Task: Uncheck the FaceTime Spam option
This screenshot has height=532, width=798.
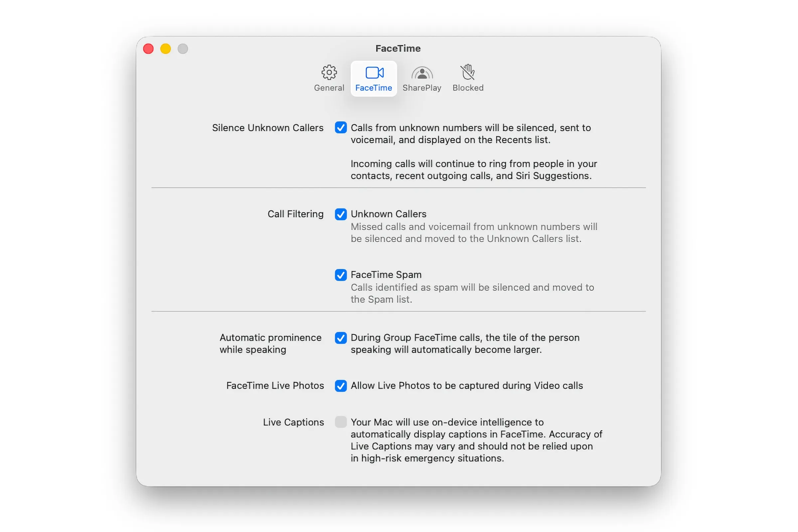Action: tap(340, 275)
